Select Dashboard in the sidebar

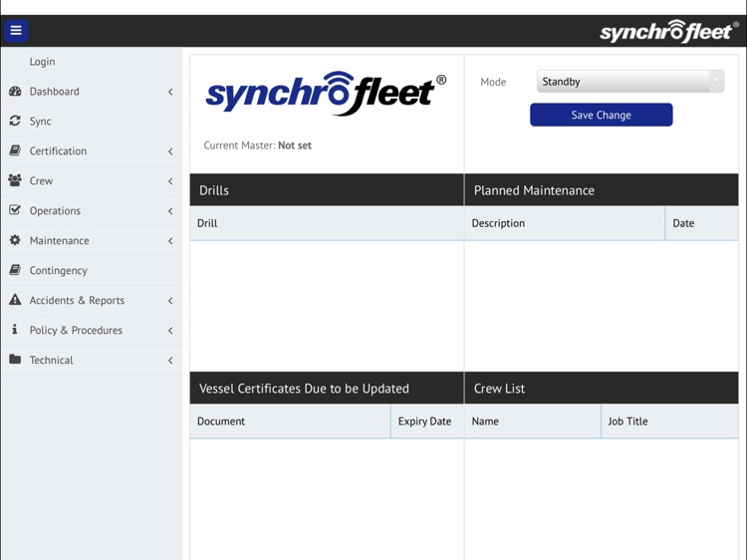tap(92, 92)
